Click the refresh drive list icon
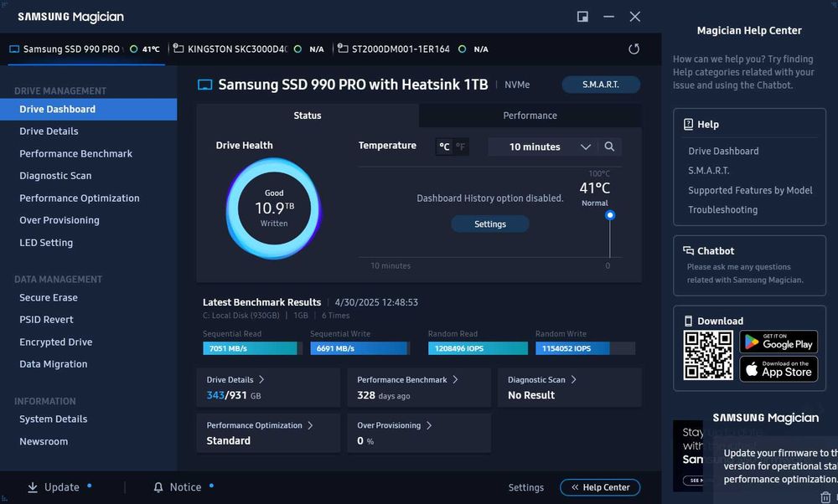838x504 pixels. (x=634, y=49)
